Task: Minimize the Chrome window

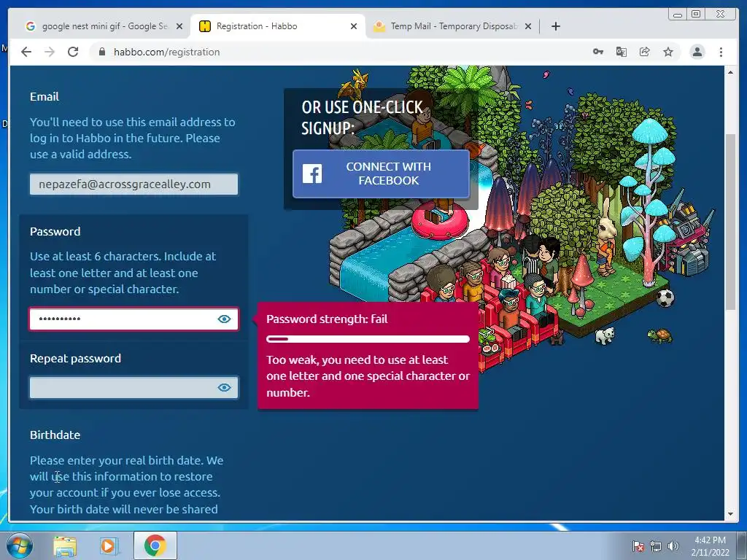Action: point(678,15)
